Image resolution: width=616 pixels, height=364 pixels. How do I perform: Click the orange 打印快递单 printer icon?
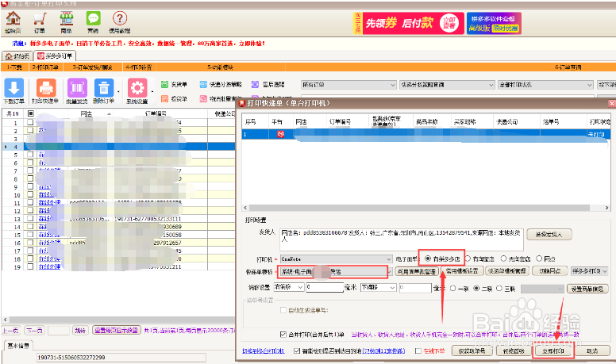(46, 87)
